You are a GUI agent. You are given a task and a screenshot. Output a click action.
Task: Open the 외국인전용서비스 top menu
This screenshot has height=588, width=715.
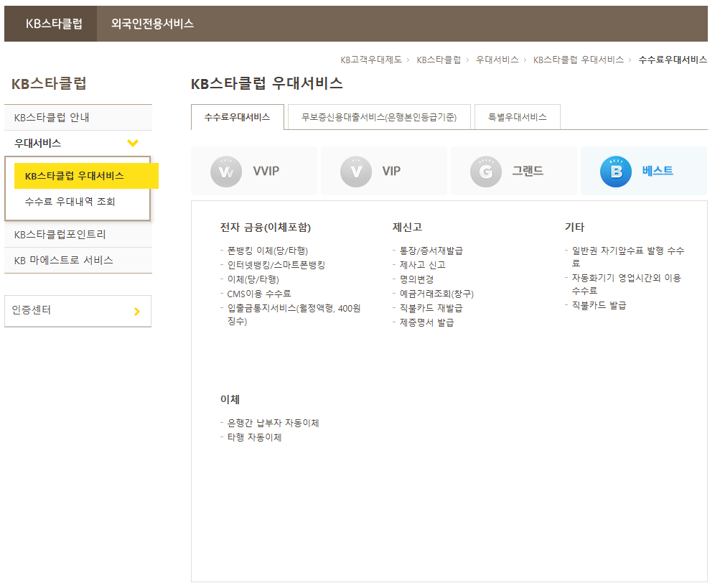pos(152,24)
